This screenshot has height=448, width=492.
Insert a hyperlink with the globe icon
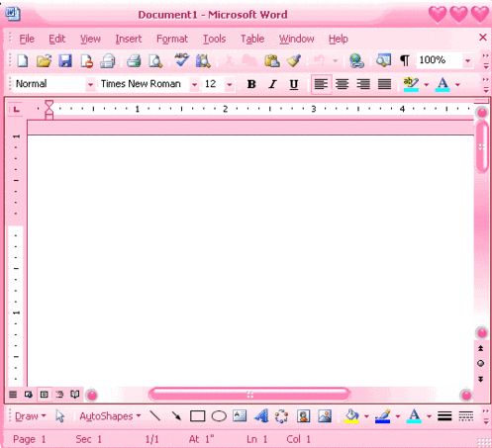click(x=356, y=60)
